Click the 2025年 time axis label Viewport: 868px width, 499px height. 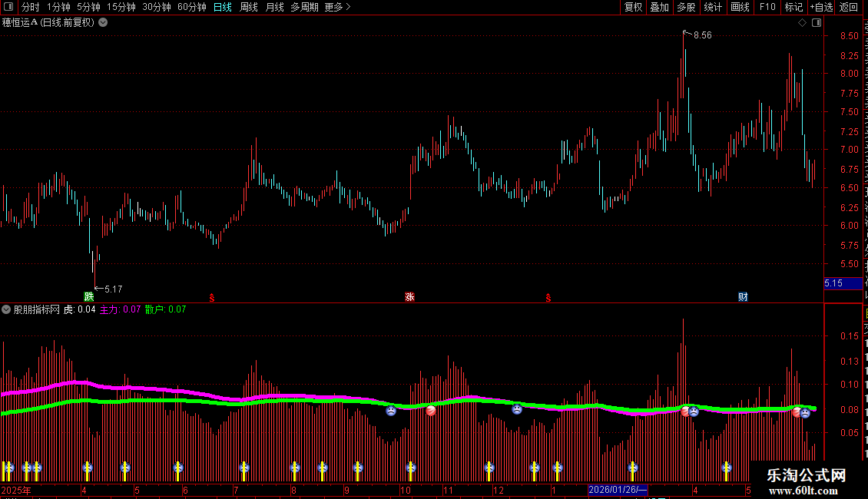point(16,490)
